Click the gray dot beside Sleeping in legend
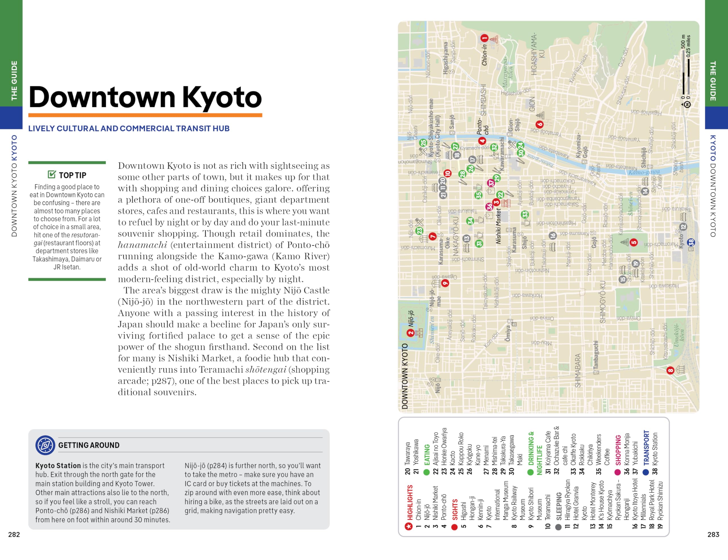 pyautogui.click(x=558, y=527)
